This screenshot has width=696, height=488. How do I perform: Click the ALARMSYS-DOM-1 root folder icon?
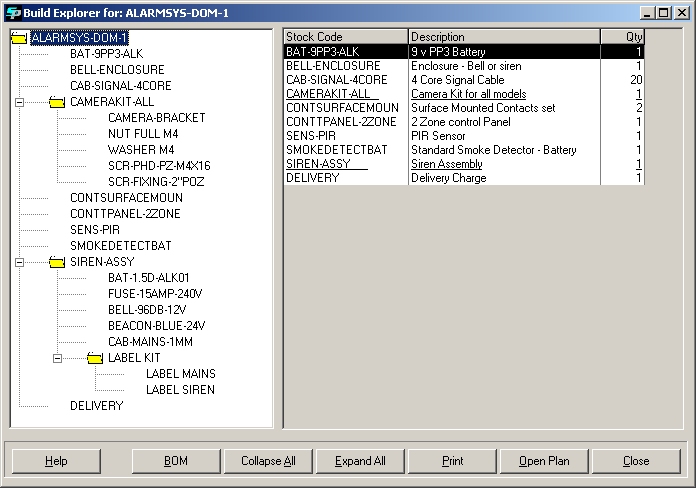point(19,38)
